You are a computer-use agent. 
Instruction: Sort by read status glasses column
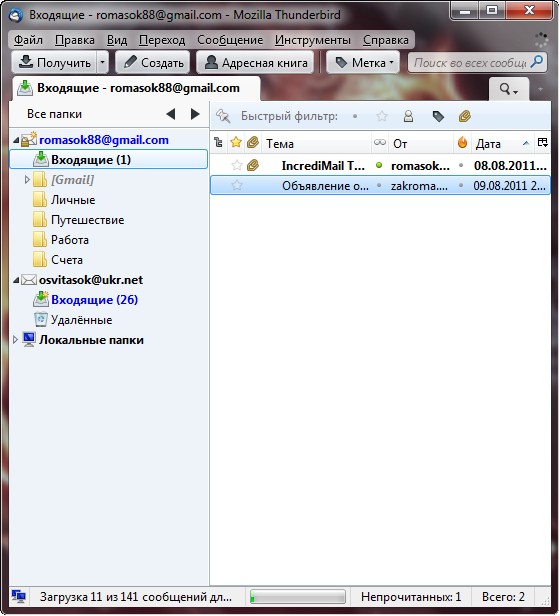coord(380,142)
